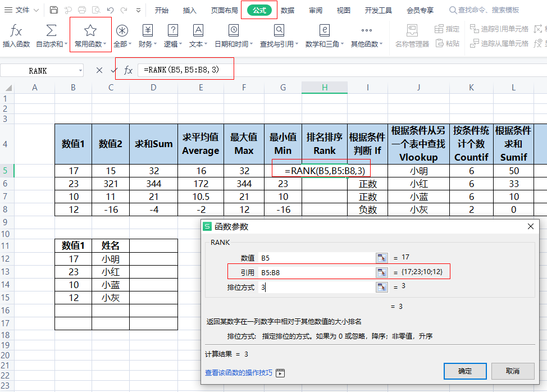Click the search commands box (查找命令)
Screen dimensions: 547x392
click(484, 10)
